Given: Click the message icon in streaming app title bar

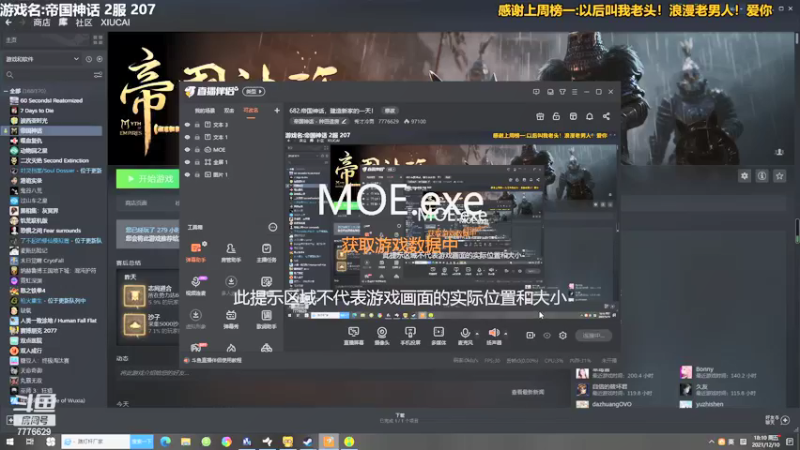Looking at the screenshot, I should 536,92.
